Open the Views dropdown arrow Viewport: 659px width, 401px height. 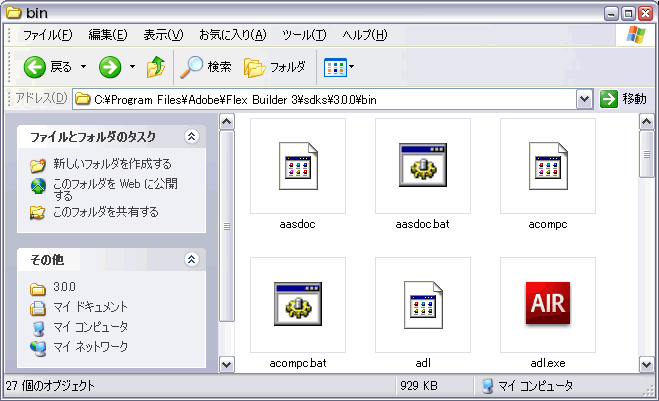tap(351, 67)
